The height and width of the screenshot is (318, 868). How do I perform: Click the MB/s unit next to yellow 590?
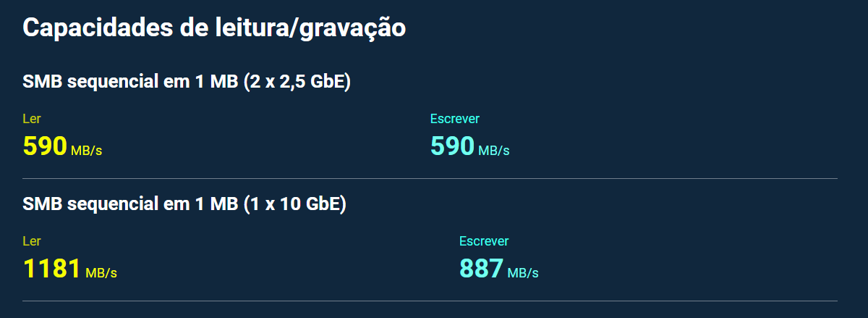tap(87, 150)
